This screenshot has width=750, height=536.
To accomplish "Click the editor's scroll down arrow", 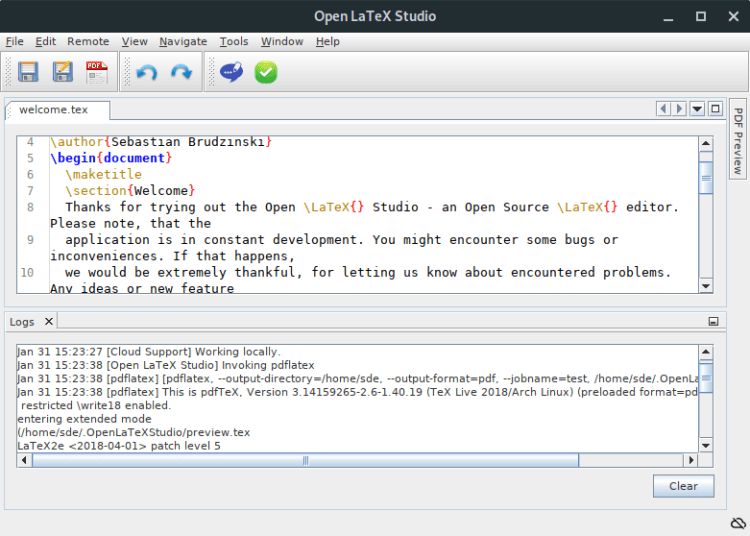I will (x=706, y=286).
